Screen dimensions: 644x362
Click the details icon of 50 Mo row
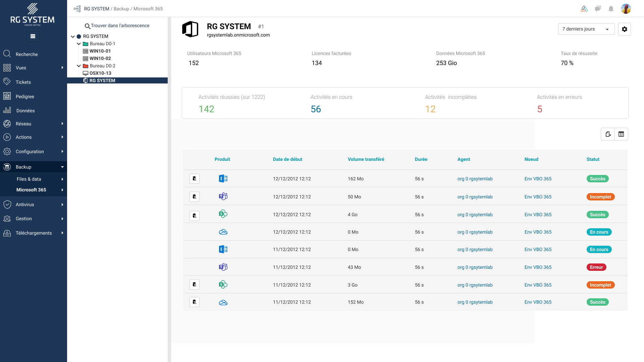[x=195, y=197]
